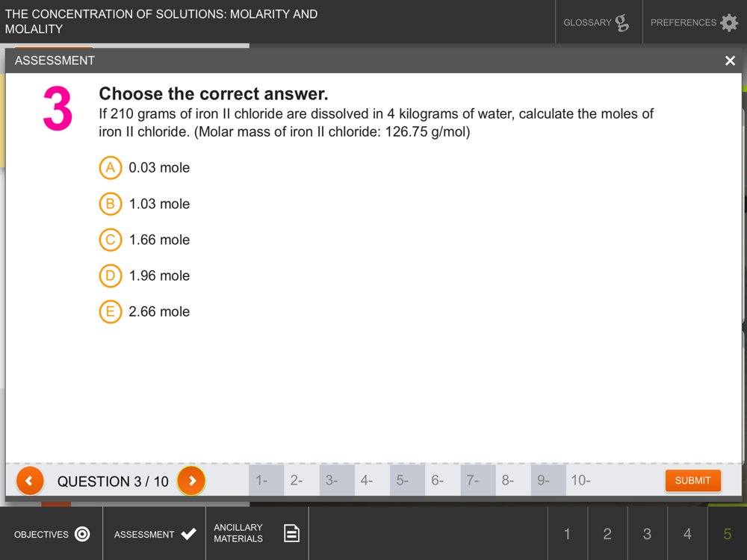The width and height of the screenshot is (747, 560).
Task: Jump to question 8 in navigator
Action: pyautogui.click(x=513, y=480)
